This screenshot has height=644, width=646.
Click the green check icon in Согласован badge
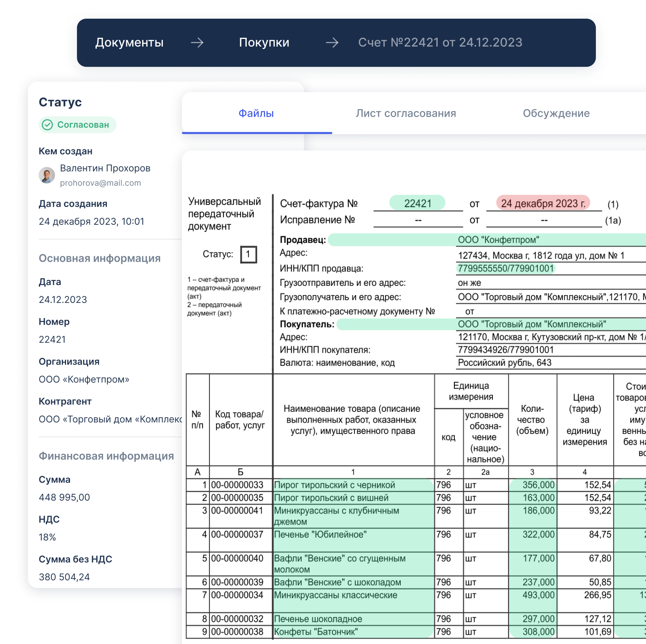(47, 125)
